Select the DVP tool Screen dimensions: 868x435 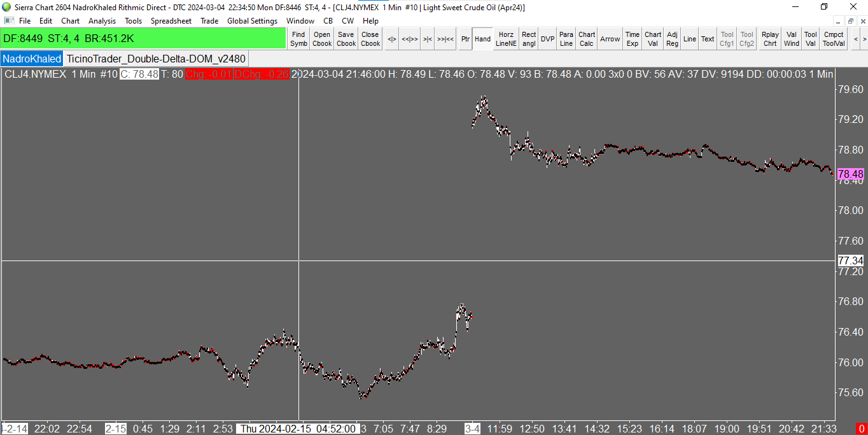[547, 39]
